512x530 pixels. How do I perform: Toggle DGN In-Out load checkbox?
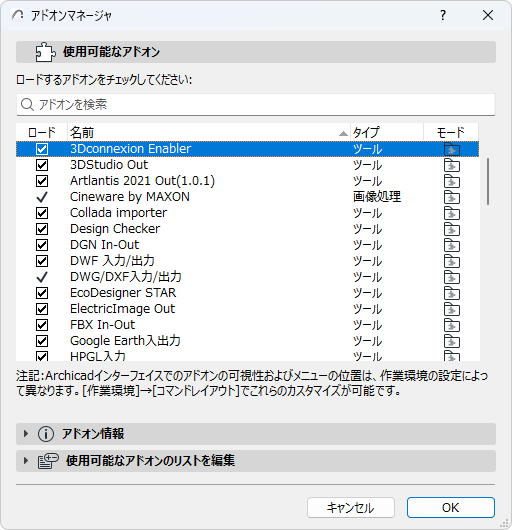click(42, 245)
